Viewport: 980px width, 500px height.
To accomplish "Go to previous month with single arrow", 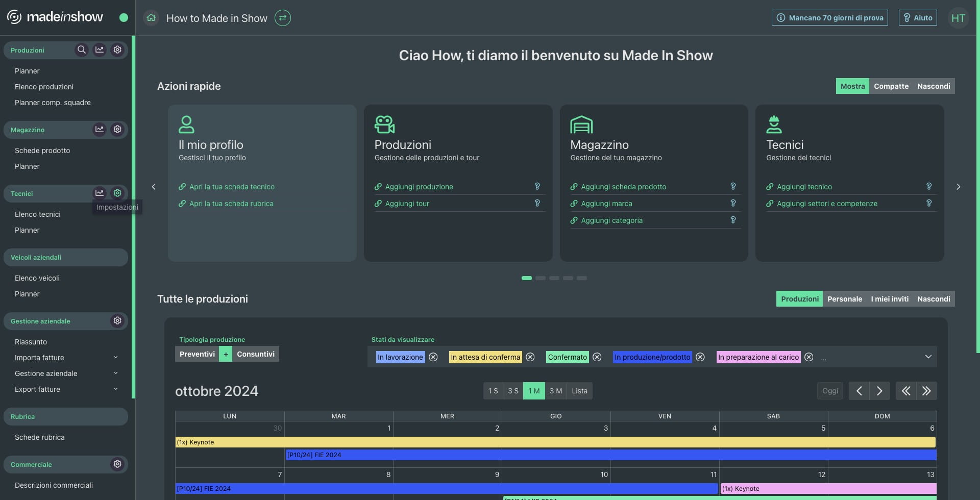I will (x=859, y=391).
